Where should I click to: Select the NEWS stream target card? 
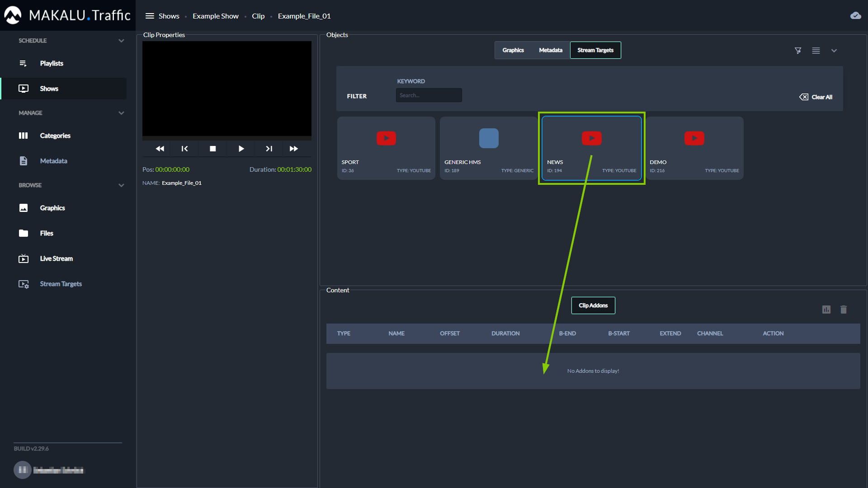tap(591, 148)
